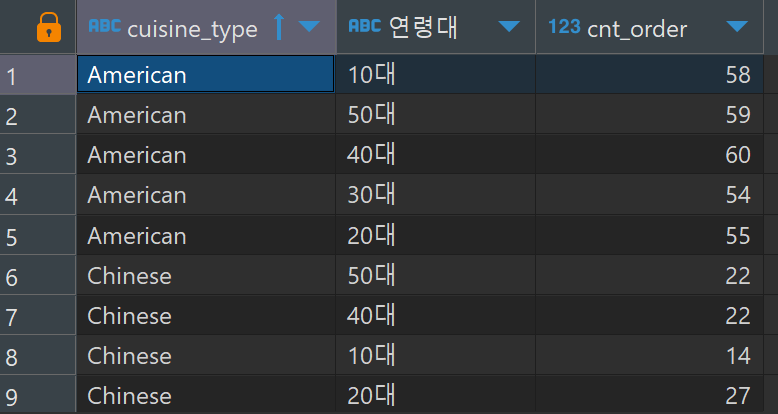778x414 pixels.
Task: Click Chinese cell in row 7
Action: tap(206, 316)
